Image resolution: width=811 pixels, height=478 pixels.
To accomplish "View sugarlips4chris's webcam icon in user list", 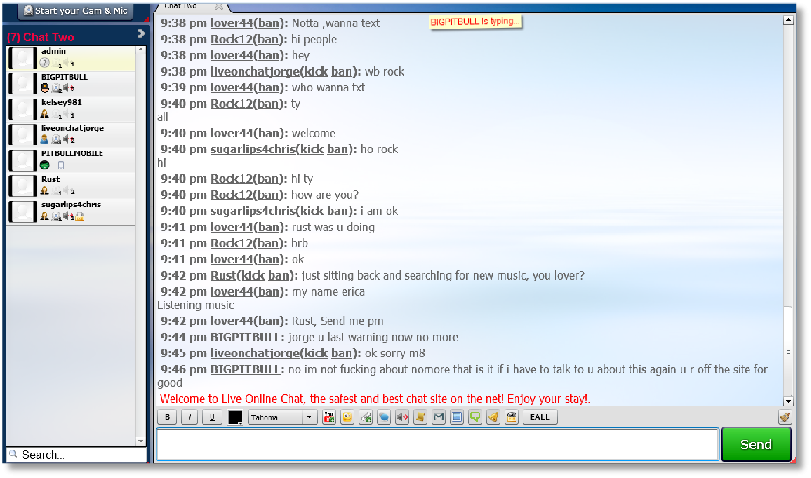I will pyautogui.click(x=56, y=216).
